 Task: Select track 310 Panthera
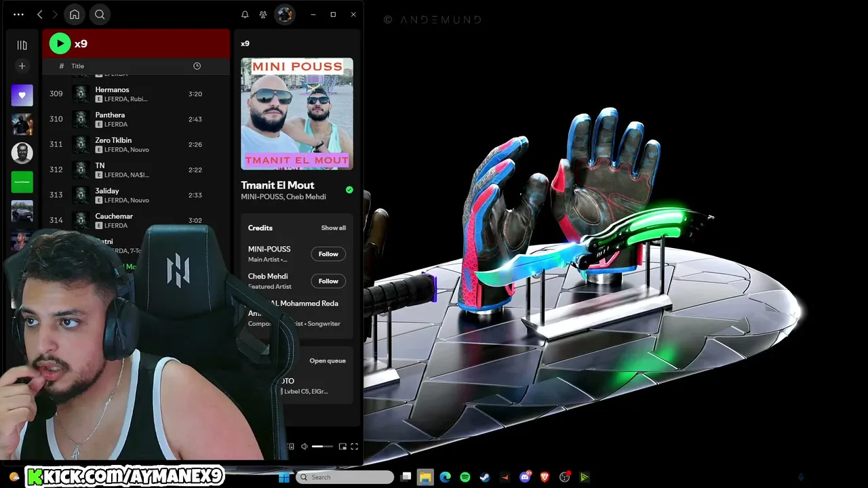point(136,119)
